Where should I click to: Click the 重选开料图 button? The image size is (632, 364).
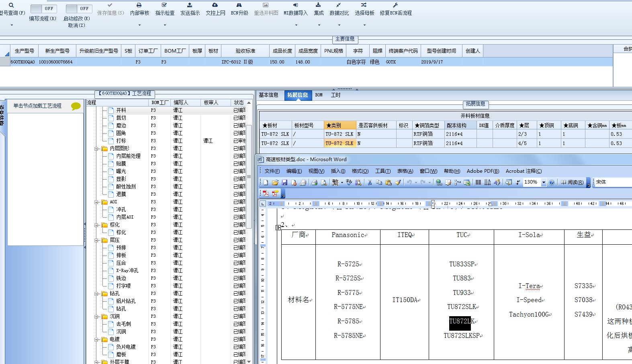click(266, 9)
